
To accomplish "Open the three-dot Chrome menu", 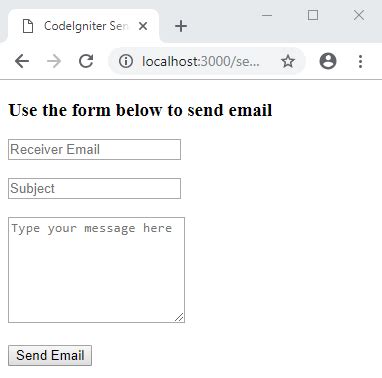I will (x=360, y=61).
